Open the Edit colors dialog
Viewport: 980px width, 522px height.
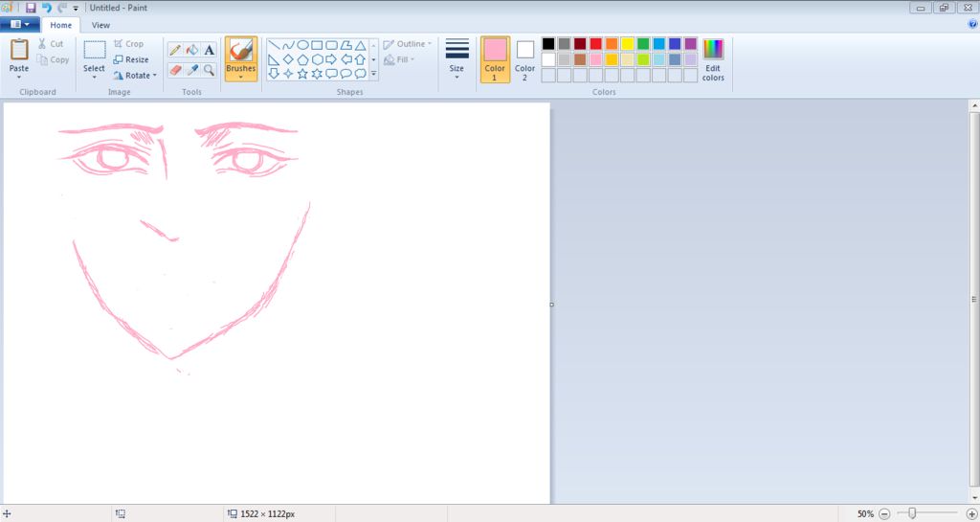(713, 59)
